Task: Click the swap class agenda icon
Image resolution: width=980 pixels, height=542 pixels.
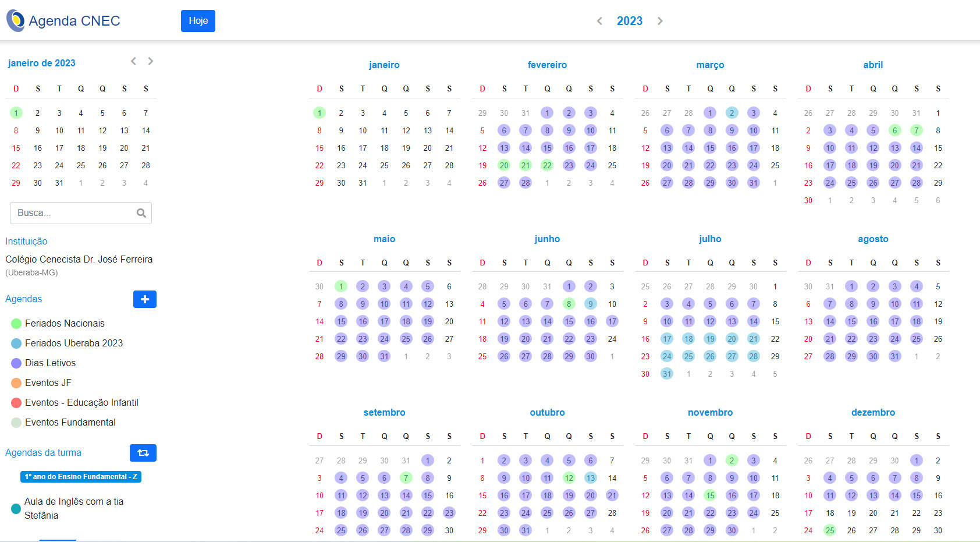Action: coord(143,453)
